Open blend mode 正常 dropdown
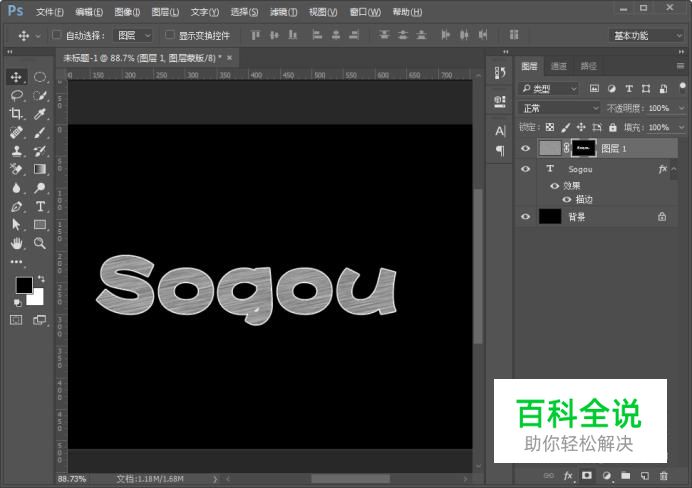692x488 pixels. tap(559, 108)
